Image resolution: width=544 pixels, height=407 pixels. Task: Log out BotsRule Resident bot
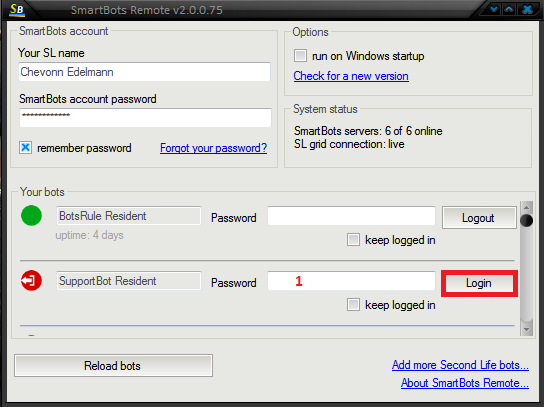tap(479, 218)
